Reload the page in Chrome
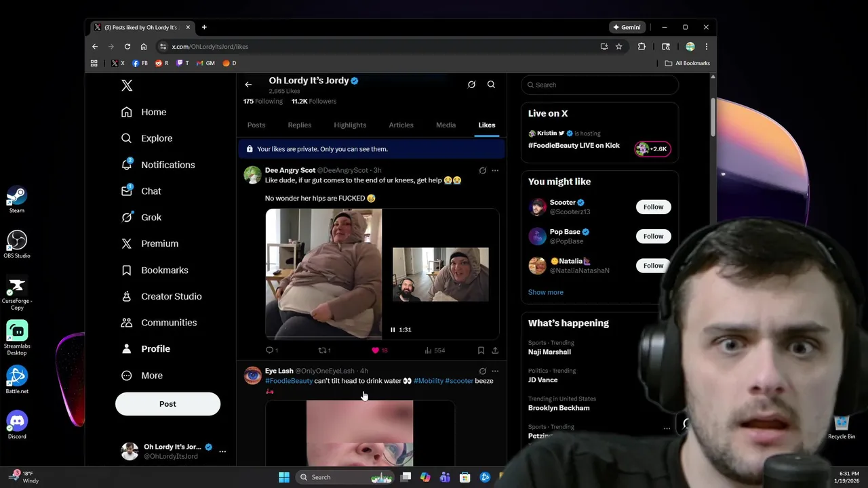Viewport: 868px width, 488px height. pos(127,47)
